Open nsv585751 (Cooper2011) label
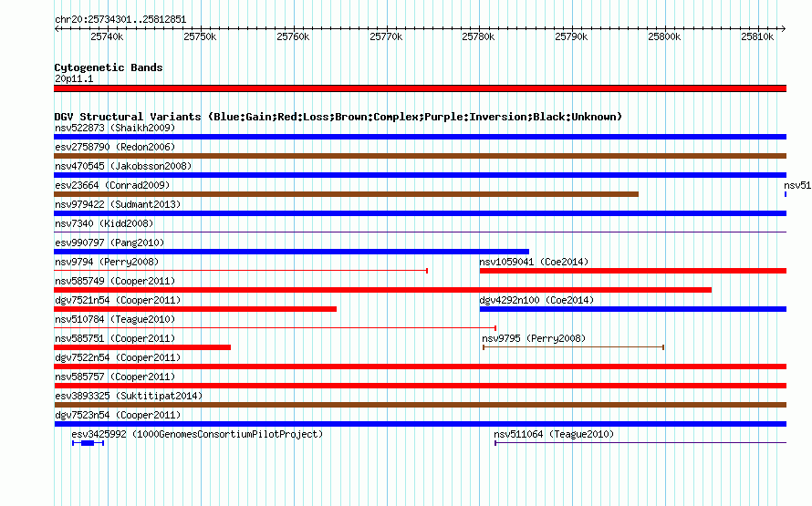 (115, 338)
